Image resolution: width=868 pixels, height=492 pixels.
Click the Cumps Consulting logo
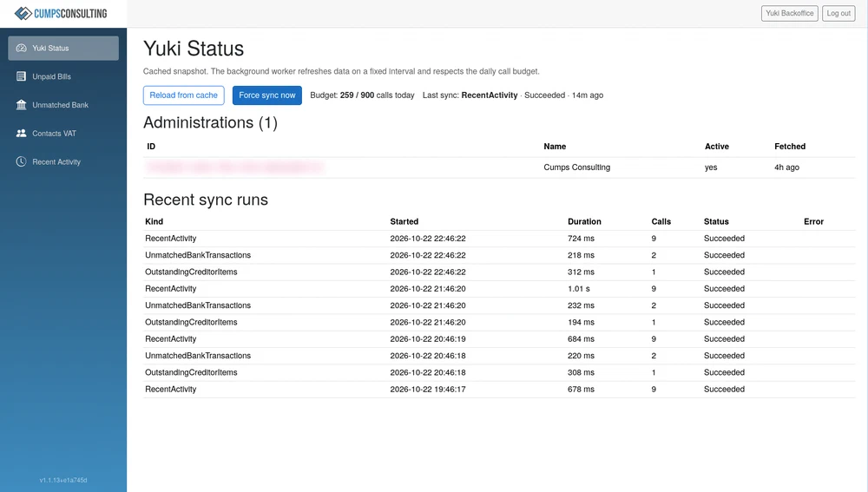pyautogui.click(x=61, y=13)
